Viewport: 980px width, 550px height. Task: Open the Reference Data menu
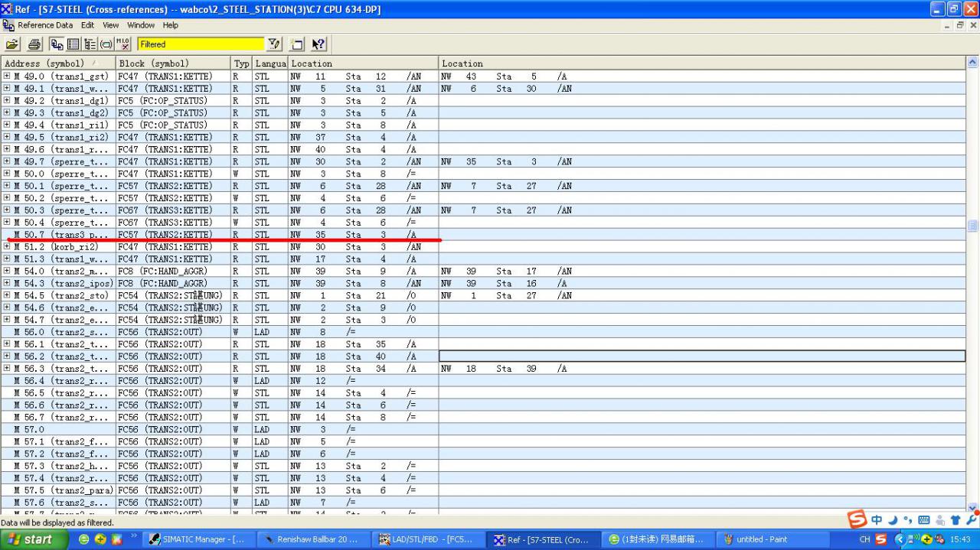[x=45, y=25]
